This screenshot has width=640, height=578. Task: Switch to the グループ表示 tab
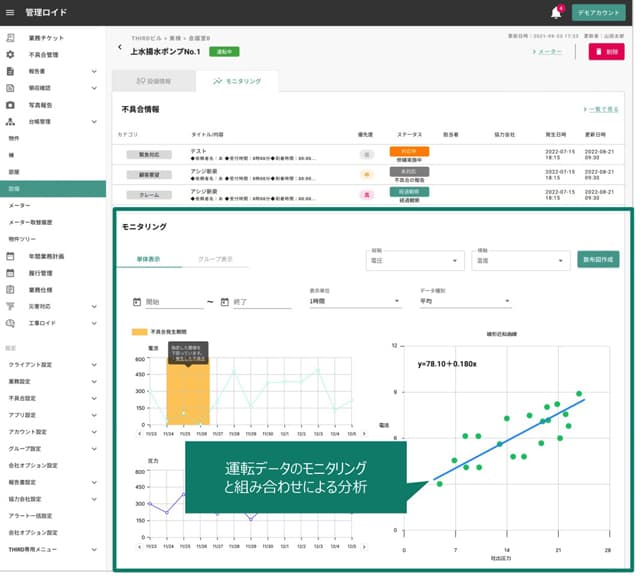(215, 259)
